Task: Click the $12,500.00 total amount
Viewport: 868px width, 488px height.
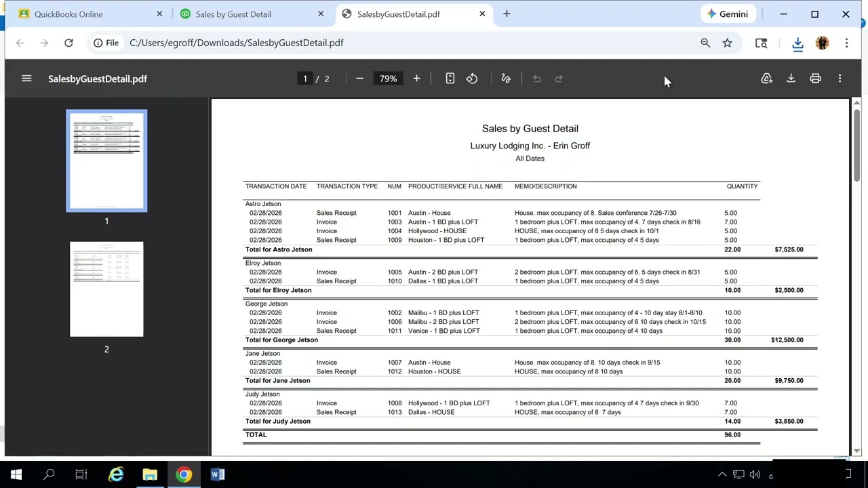Action: pos(787,340)
